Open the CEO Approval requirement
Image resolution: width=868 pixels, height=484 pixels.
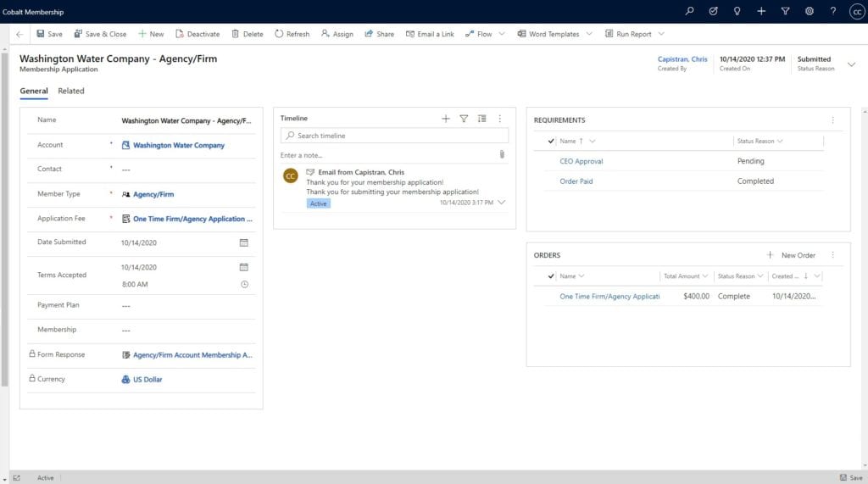581,161
